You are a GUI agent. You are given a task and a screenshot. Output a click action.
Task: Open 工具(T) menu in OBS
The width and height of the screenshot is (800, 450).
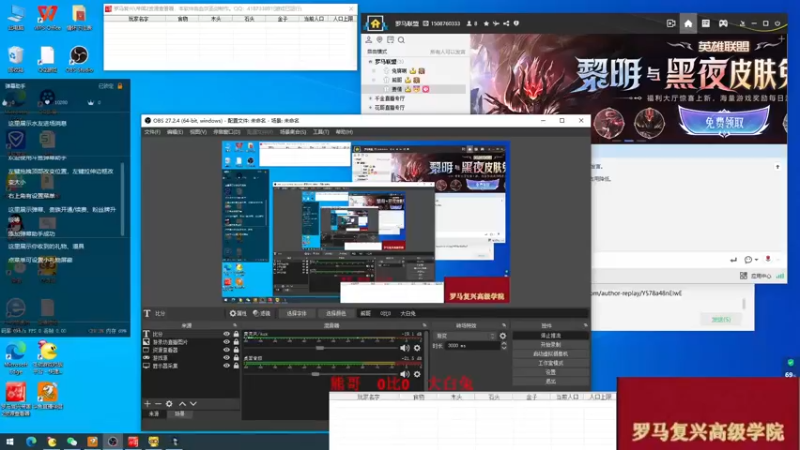tap(321, 132)
